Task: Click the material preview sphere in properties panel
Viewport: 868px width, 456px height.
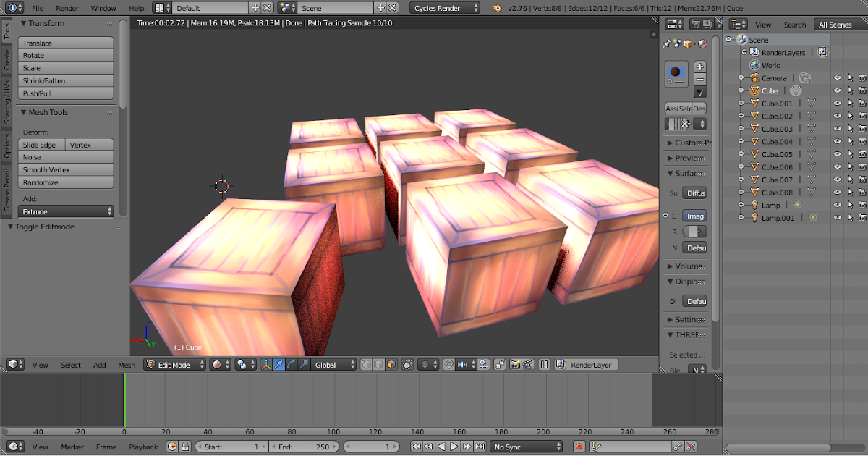Action: pyautogui.click(x=676, y=72)
